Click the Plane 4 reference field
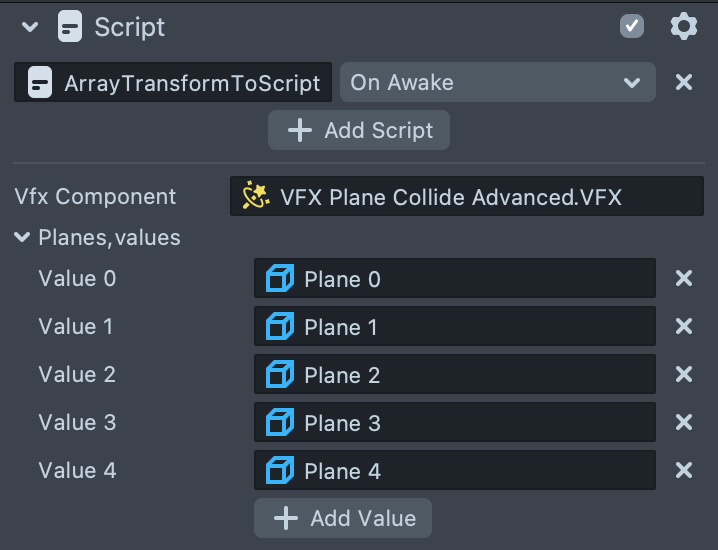Viewport: 718px width, 550px height. (x=455, y=471)
